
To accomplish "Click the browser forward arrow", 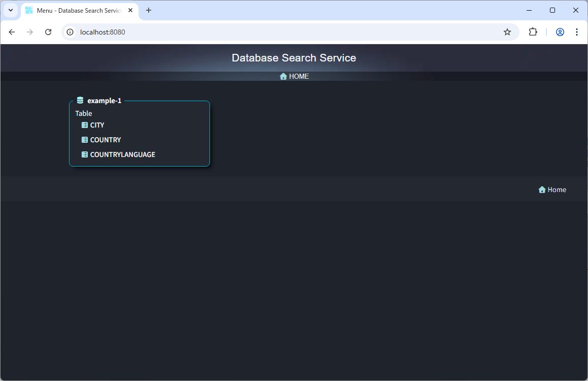I will (30, 32).
